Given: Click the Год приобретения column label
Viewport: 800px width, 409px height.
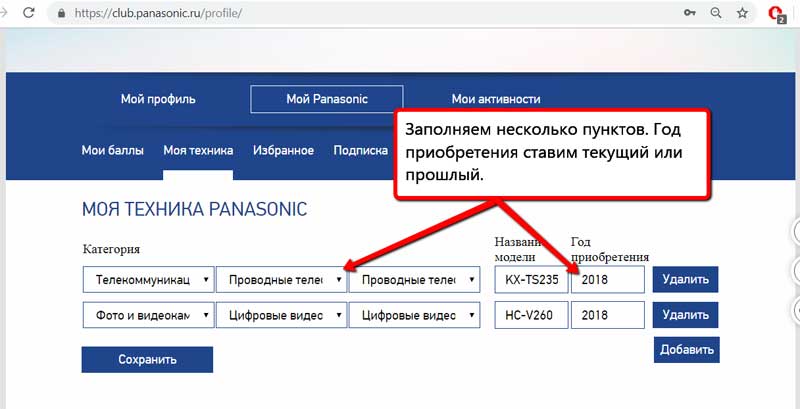Looking at the screenshot, I should point(610,249).
